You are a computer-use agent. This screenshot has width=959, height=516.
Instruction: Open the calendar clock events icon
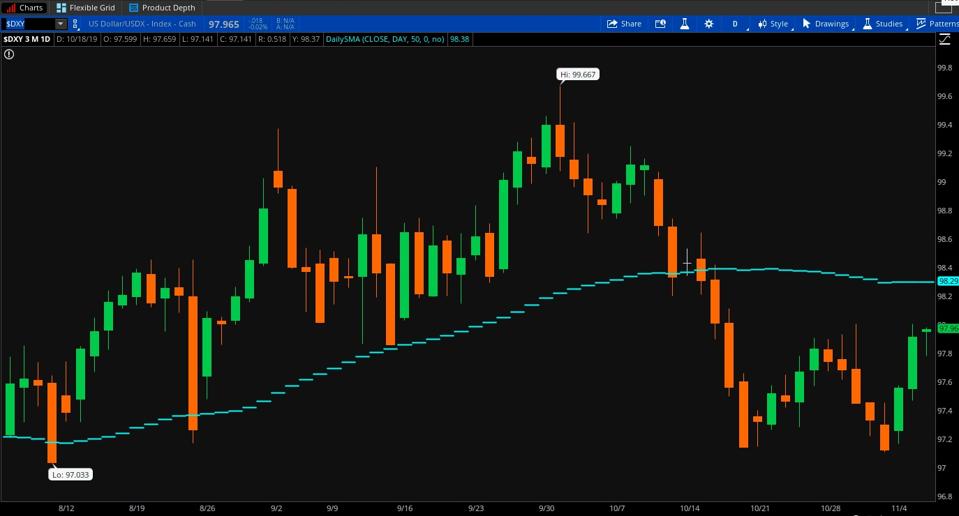[660, 24]
